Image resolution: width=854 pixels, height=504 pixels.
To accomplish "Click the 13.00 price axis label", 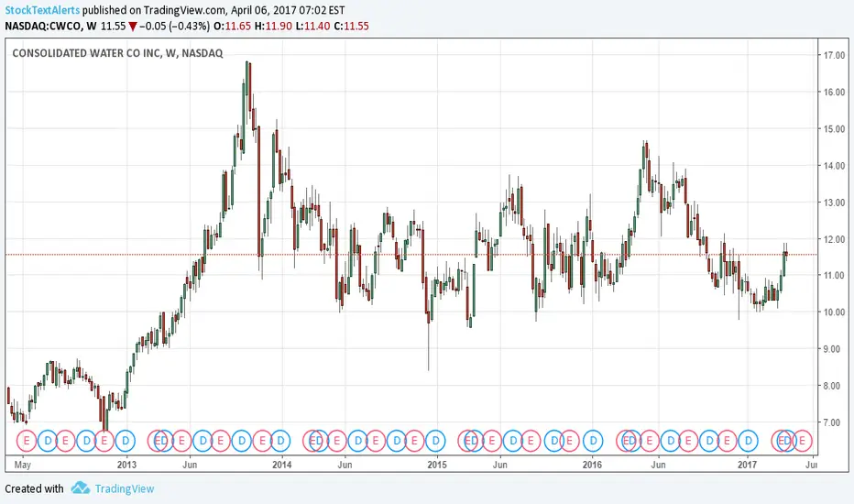I will 835,203.
